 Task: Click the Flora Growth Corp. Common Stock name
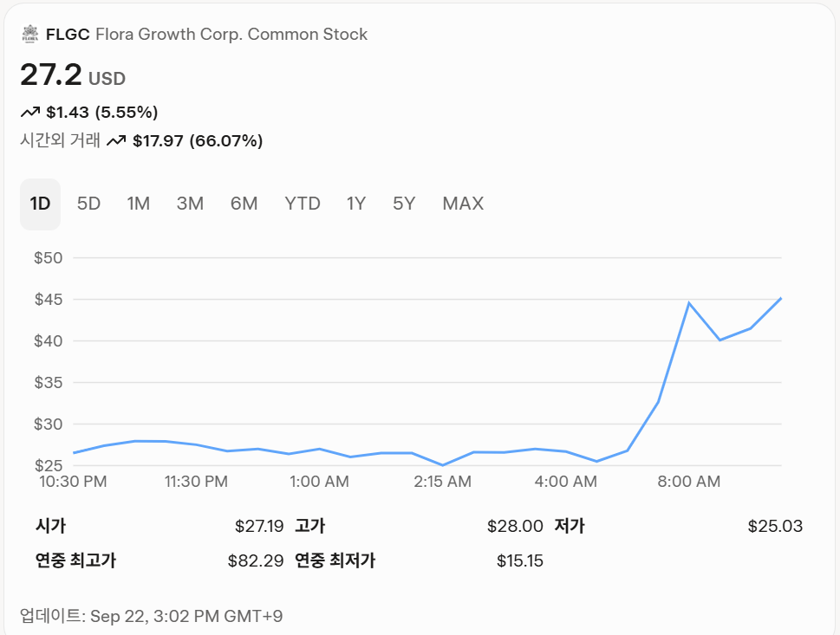[231, 35]
